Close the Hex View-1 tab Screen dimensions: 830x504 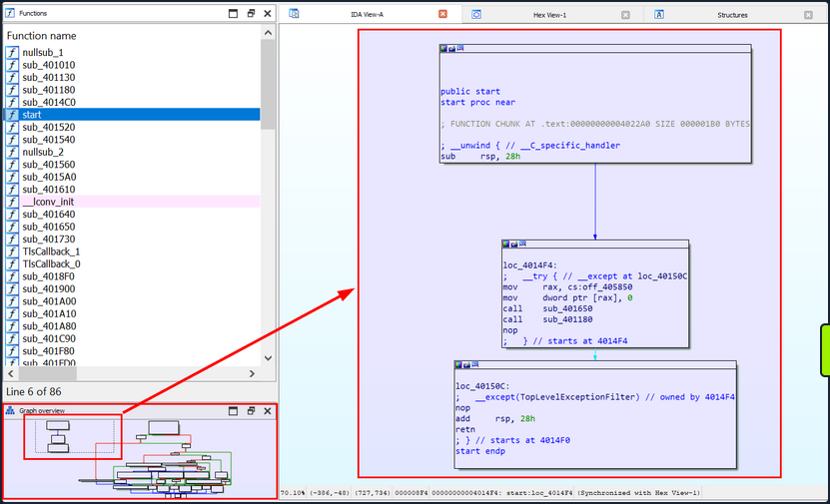click(x=625, y=15)
